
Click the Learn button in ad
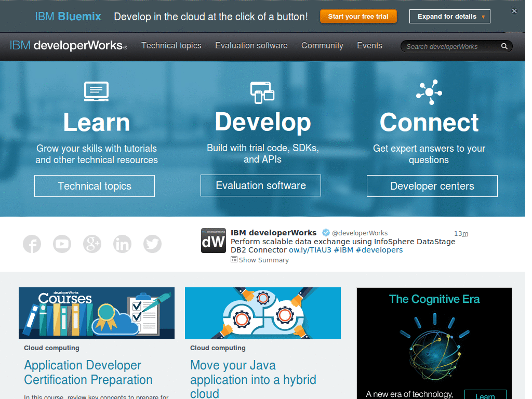coord(485,395)
